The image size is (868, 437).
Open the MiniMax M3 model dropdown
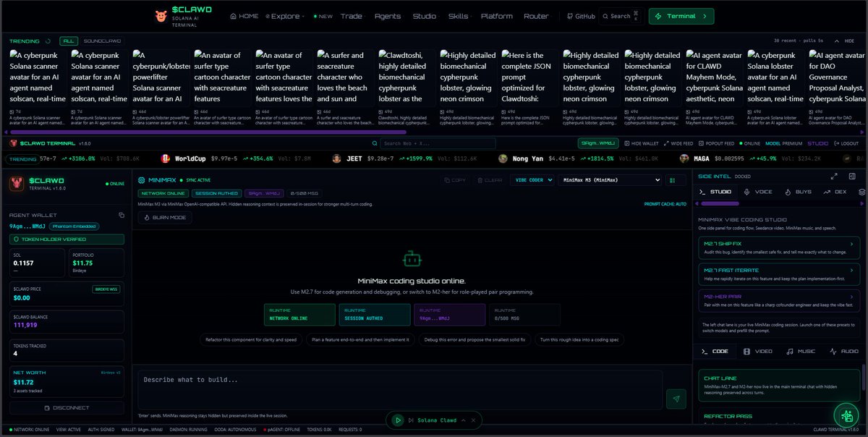click(610, 180)
